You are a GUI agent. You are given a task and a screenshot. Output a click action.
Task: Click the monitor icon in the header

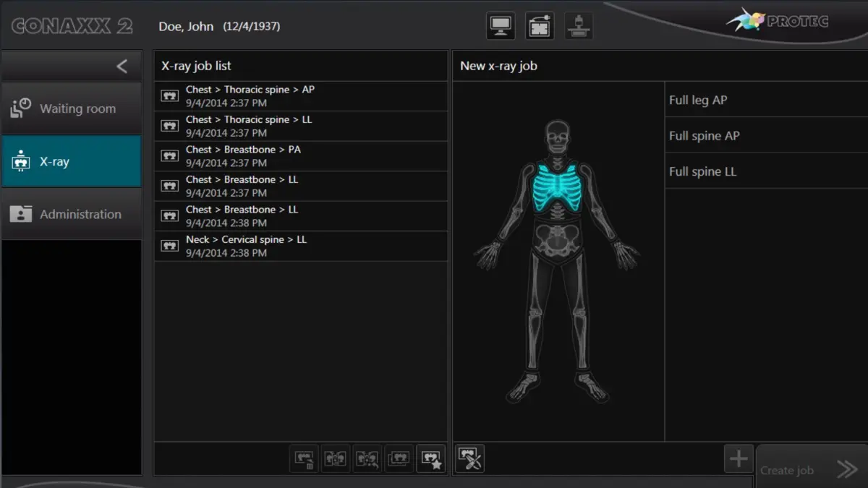coord(501,26)
